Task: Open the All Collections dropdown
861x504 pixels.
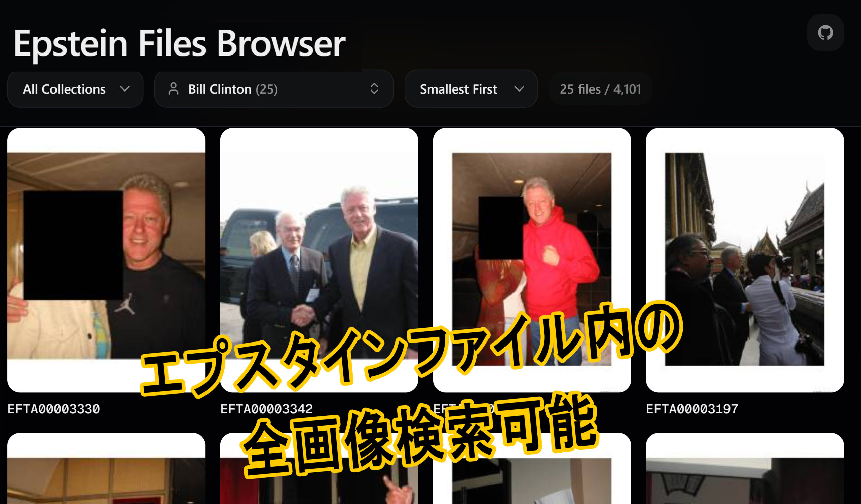Action: [65, 89]
